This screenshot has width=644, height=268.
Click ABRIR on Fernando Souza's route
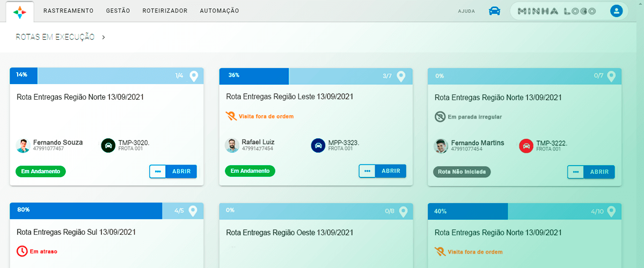[x=181, y=172]
